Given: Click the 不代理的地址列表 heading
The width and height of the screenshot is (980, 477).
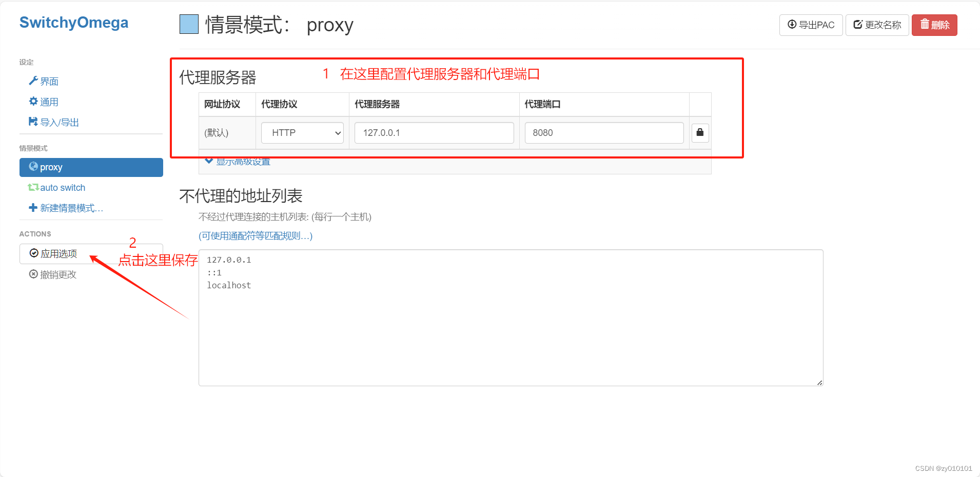Looking at the screenshot, I should (x=241, y=196).
